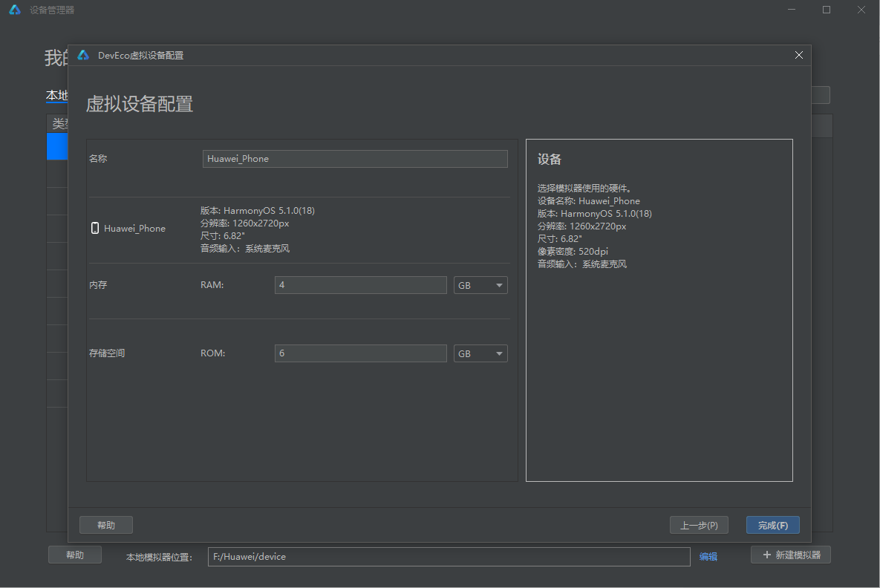
Task: Close the DevEco virtual device configuration dialog
Action: 799,55
